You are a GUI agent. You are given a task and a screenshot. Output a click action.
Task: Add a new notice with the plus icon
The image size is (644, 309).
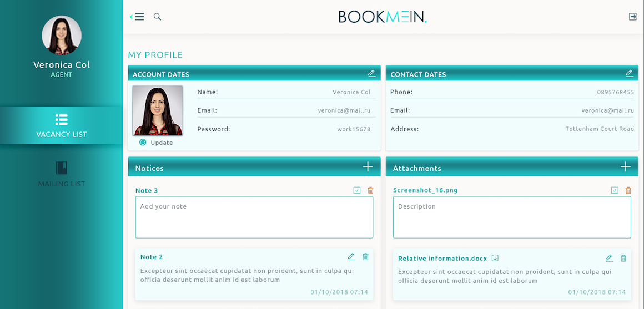[x=368, y=166]
